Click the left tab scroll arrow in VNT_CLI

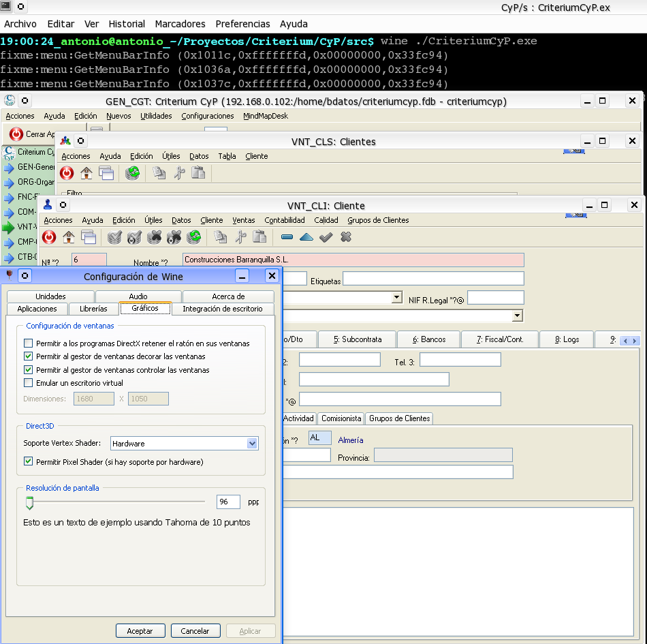(625, 341)
